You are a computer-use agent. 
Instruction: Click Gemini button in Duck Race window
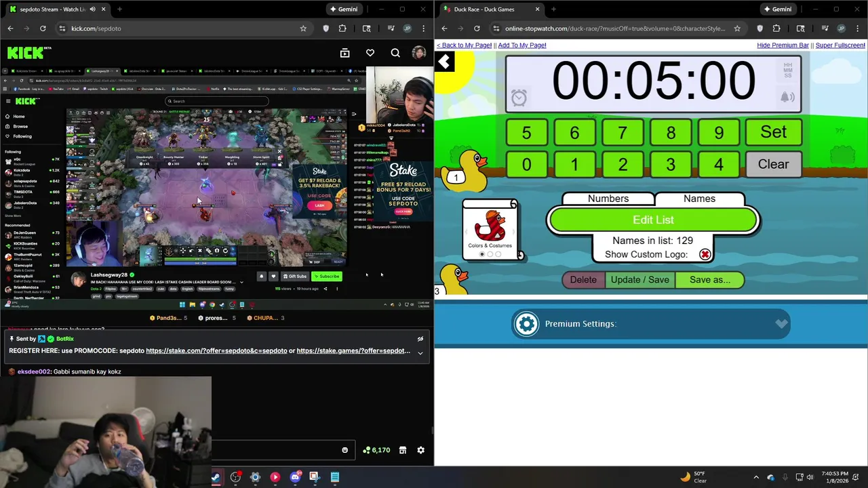[777, 9]
